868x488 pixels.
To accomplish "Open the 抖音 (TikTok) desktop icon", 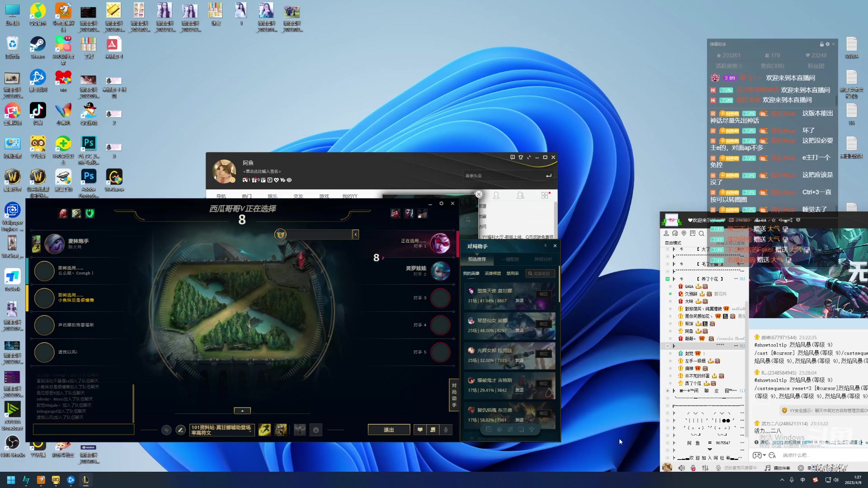I will (x=38, y=113).
